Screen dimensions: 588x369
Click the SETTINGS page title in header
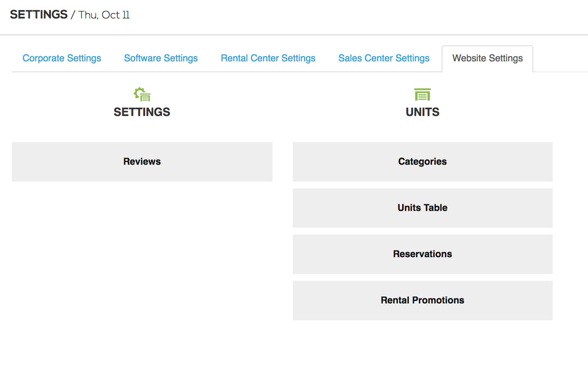(39, 15)
